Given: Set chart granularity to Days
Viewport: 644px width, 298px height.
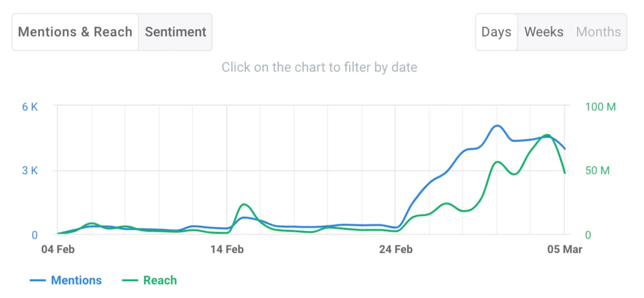Looking at the screenshot, I should pyautogui.click(x=496, y=32).
